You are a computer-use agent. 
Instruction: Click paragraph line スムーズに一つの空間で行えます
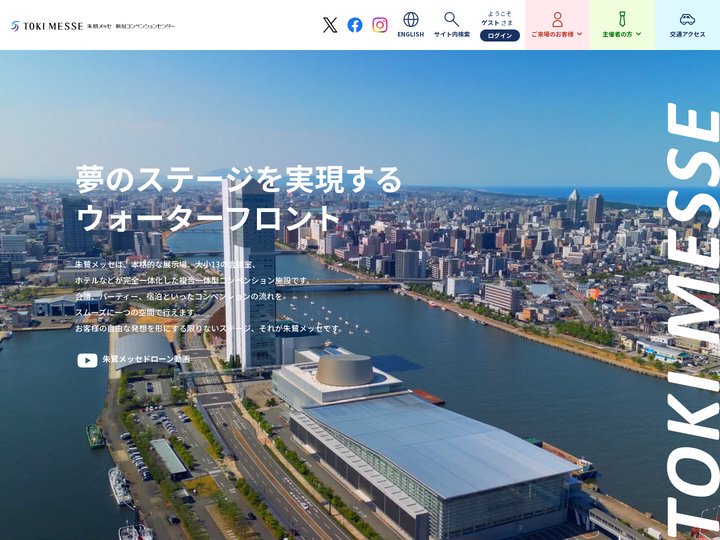point(136,312)
